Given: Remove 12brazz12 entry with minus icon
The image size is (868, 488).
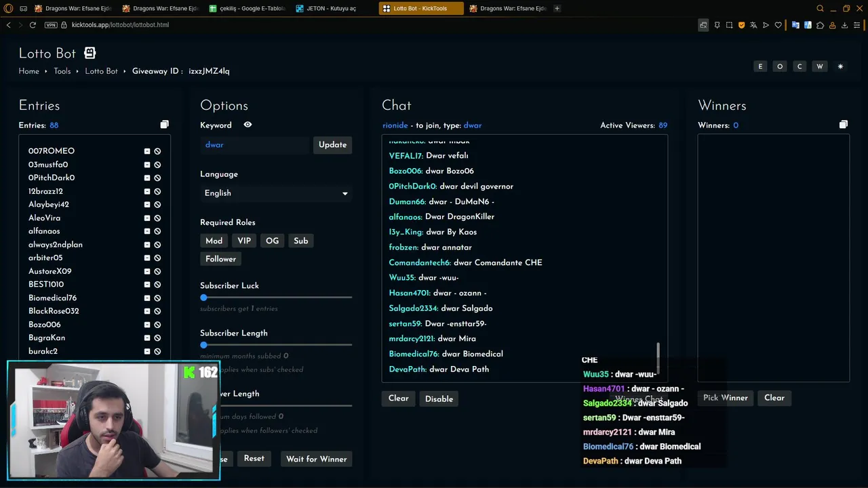Looking at the screenshot, I should (x=147, y=191).
